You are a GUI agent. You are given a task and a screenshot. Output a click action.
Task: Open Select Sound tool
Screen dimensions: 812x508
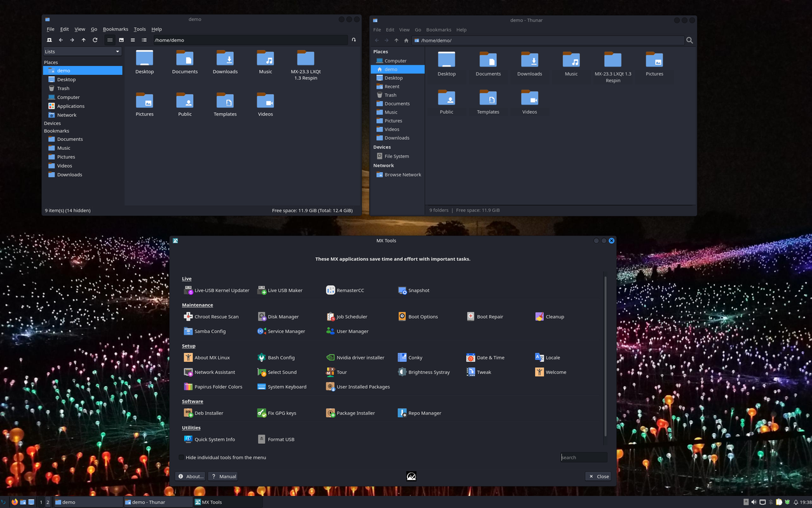pyautogui.click(x=277, y=372)
